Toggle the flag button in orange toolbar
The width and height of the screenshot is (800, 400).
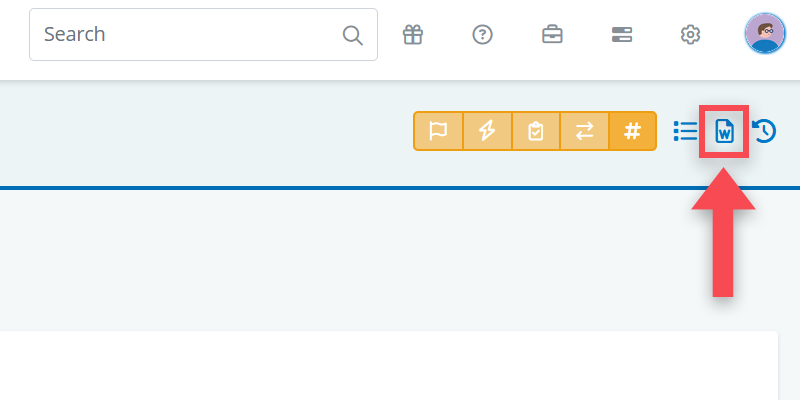438,131
